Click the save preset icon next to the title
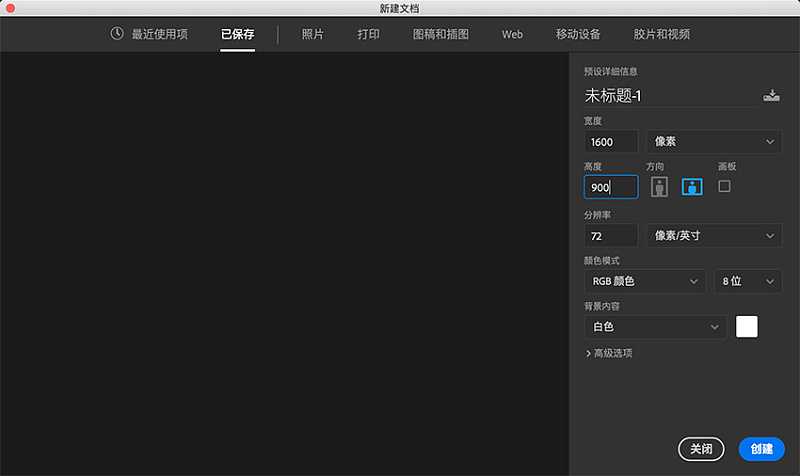The width and height of the screenshot is (800, 476). [770, 96]
